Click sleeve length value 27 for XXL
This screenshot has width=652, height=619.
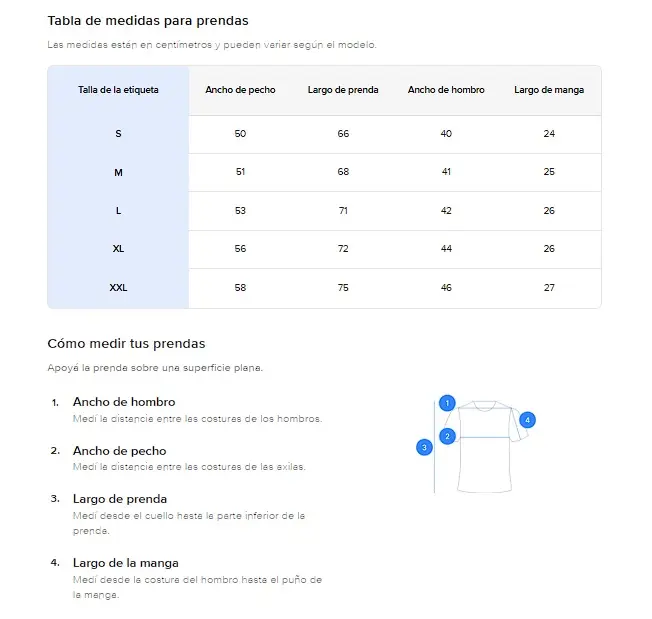point(549,288)
